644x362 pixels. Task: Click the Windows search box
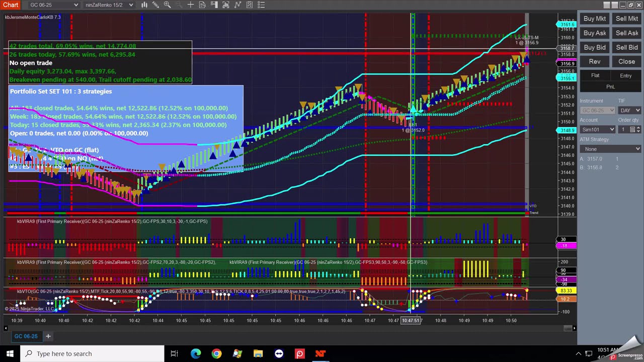[92, 353]
